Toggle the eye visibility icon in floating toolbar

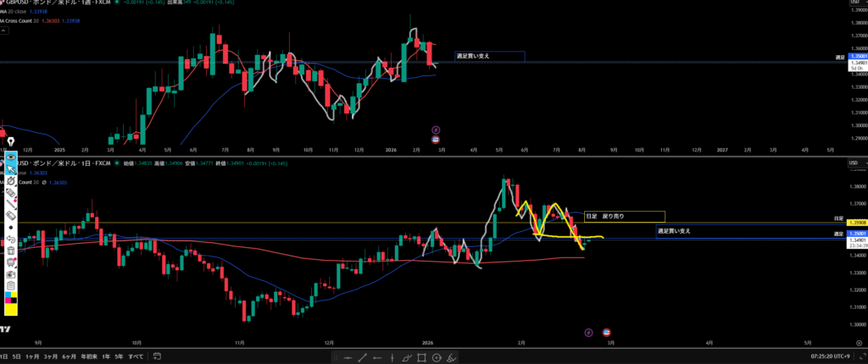coord(11,157)
